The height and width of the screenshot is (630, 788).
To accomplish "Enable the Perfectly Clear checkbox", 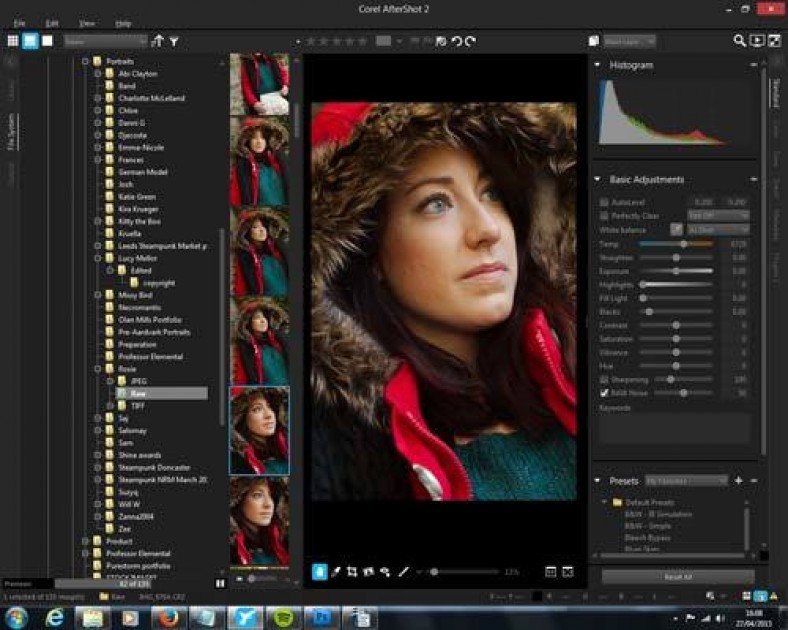I will 603,215.
